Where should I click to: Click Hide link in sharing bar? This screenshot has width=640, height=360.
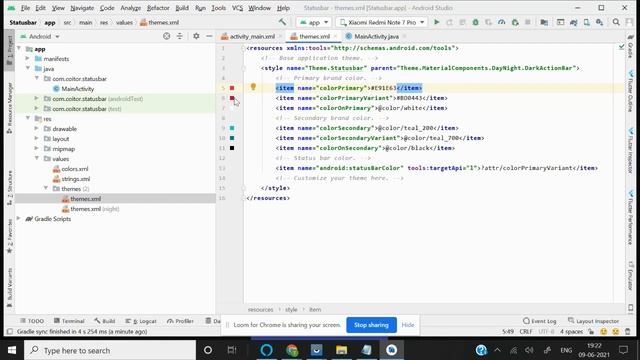click(408, 325)
